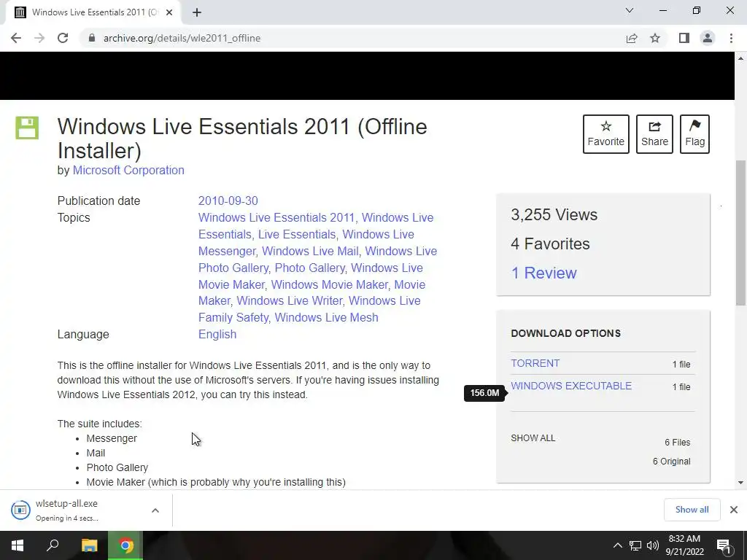Open the Action Center notifications icon
Viewport: 747px width, 560px height.
[724, 545]
